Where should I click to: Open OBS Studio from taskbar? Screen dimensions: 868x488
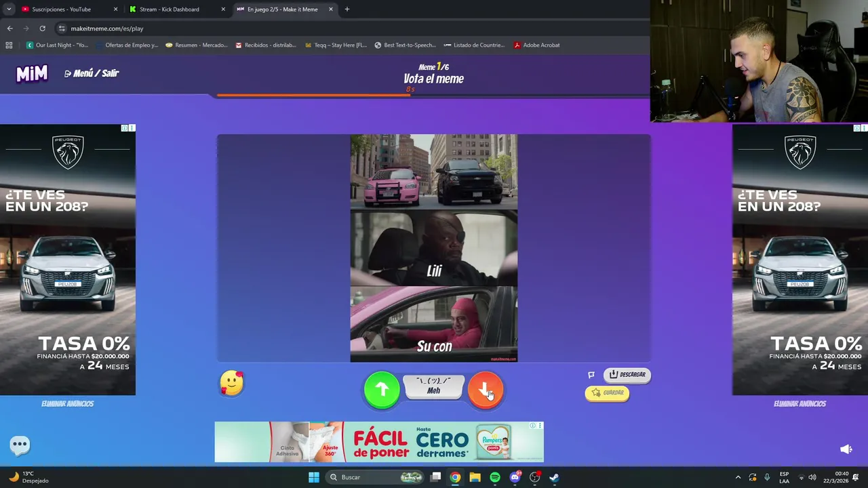click(x=534, y=477)
